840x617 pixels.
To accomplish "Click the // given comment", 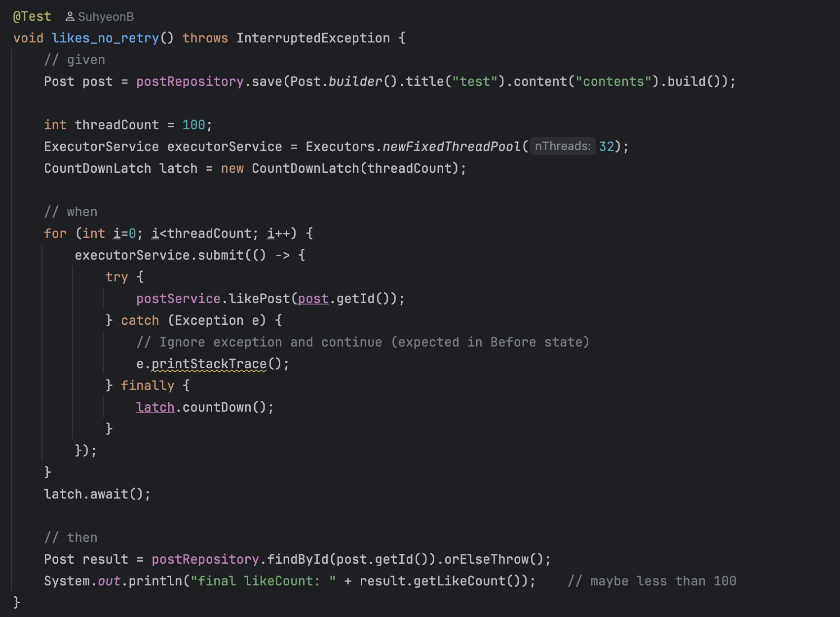I will tap(75, 60).
